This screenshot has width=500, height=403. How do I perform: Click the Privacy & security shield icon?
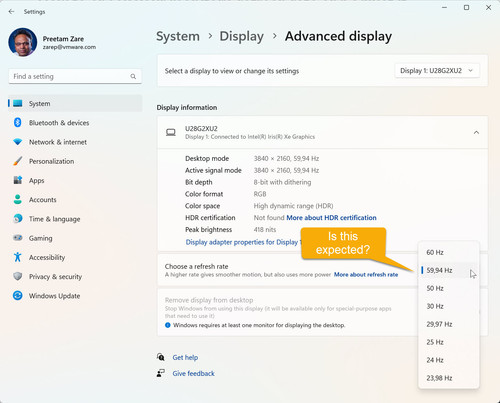pyautogui.click(x=18, y=276)
